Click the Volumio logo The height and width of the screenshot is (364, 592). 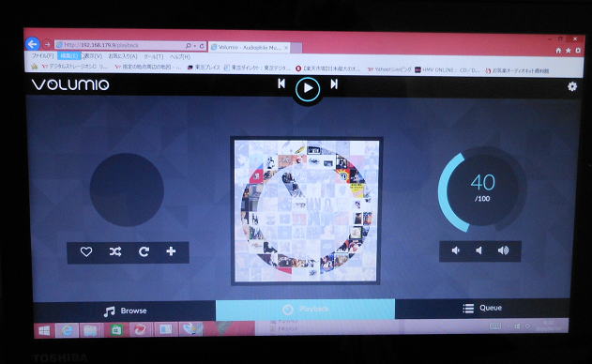pyautogui.click(x=70, y=84)
